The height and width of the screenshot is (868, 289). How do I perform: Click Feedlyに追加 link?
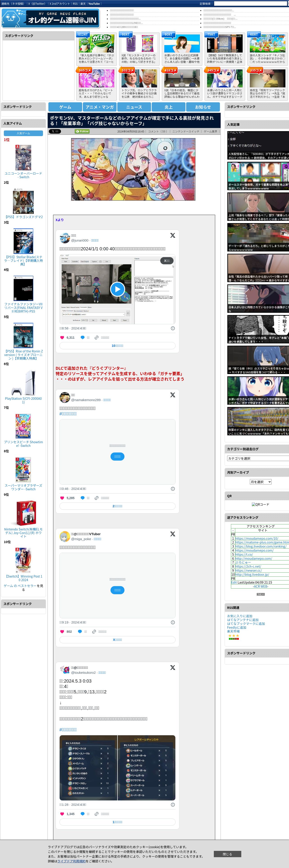coord(237,627)
